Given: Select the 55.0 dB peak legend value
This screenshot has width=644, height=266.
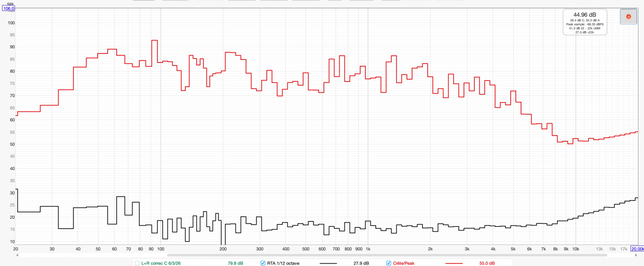Looking at the screenshot, I should 487,263.
